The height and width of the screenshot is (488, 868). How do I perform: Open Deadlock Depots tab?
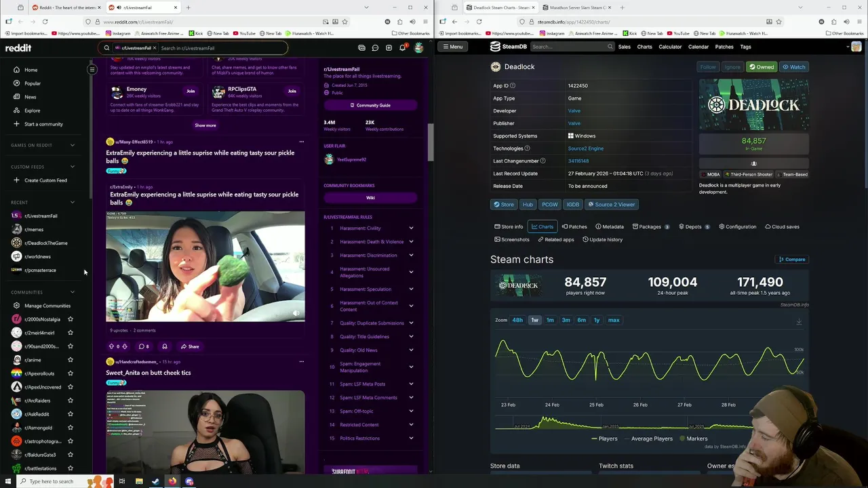coord(693,226)
